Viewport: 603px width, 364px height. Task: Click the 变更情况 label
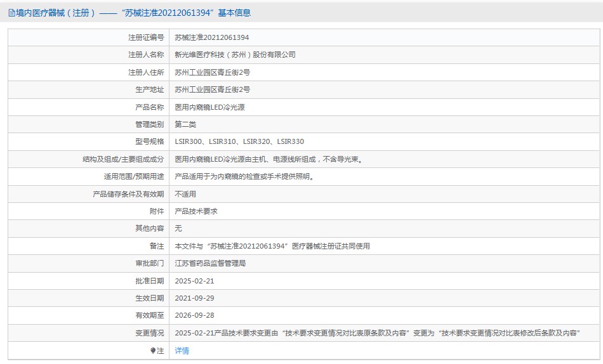point(150,333)
